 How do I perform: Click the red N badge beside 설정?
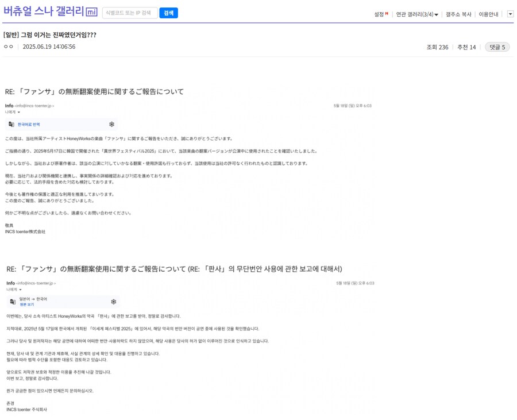(x=387, y=13)
